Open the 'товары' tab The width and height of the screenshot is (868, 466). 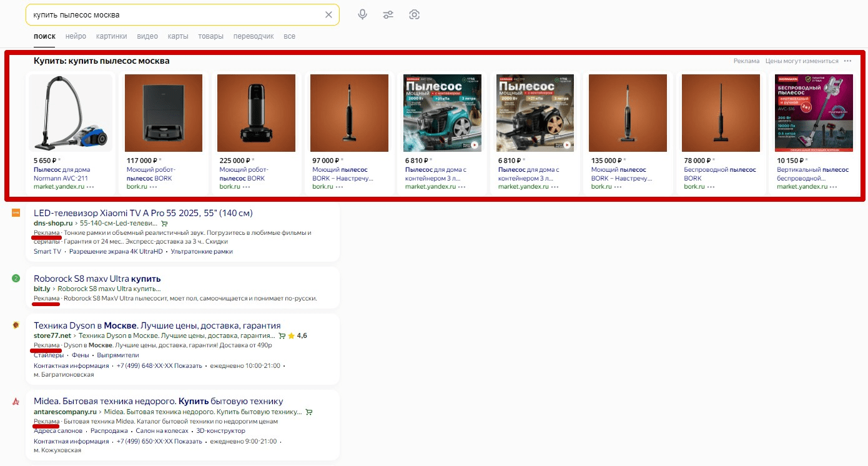coord(210,36)
